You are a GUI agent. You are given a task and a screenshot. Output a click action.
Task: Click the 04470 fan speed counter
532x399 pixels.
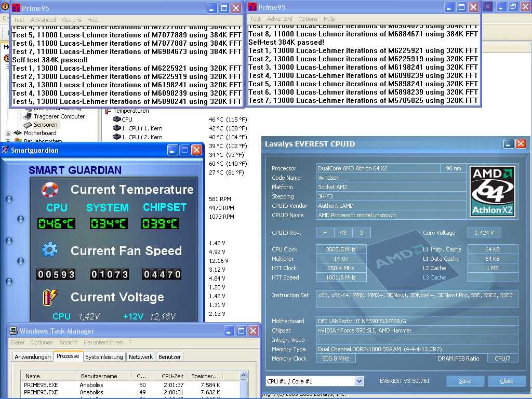point(162,274)
